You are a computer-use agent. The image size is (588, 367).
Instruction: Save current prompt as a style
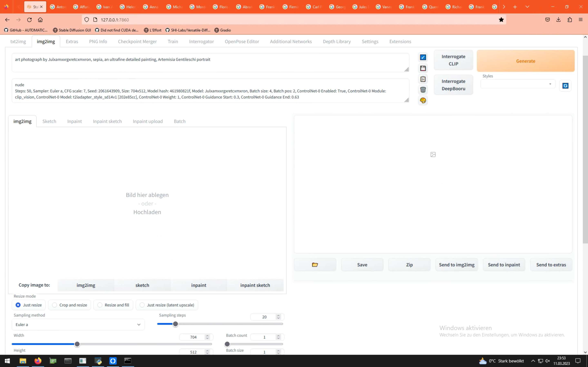click(x=423, y=68)
